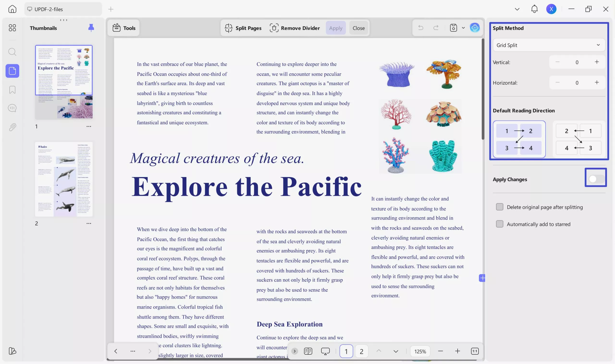
Task: Go to the Home icon
Action: [x=12, y=9]
